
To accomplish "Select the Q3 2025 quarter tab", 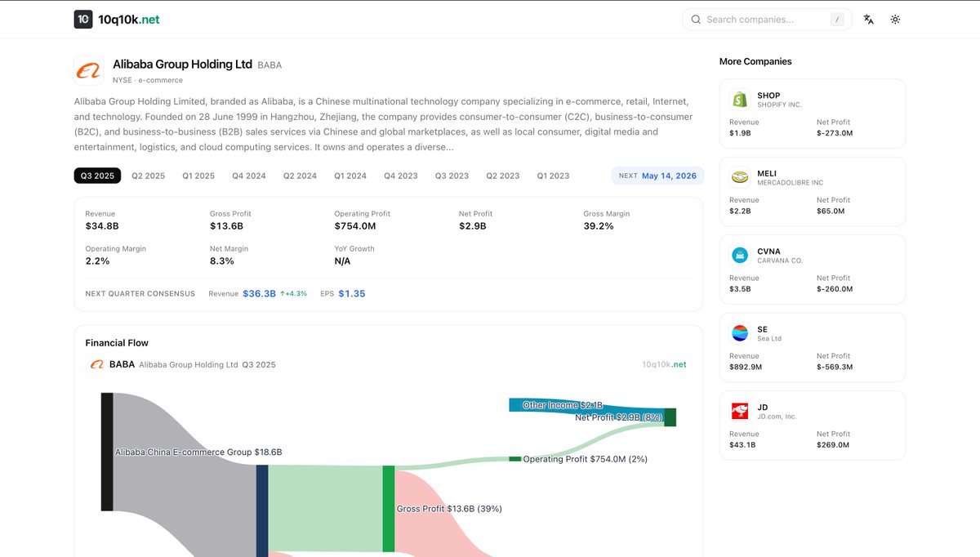I will (x=97, y=176).
